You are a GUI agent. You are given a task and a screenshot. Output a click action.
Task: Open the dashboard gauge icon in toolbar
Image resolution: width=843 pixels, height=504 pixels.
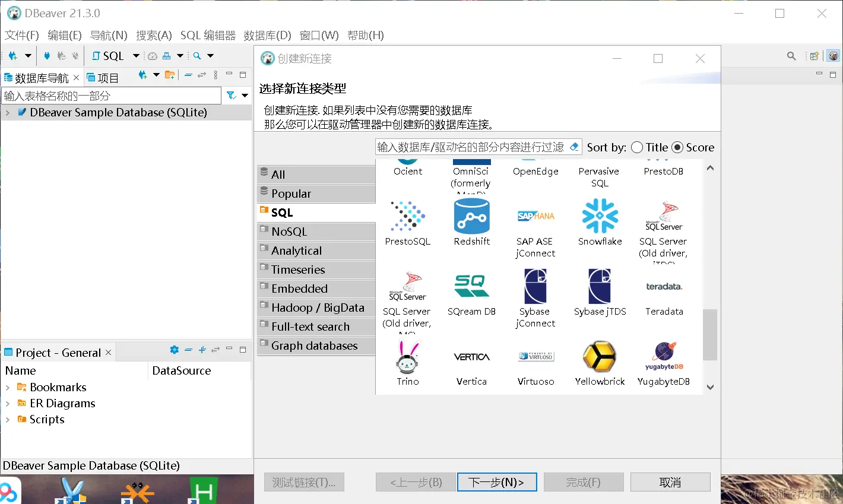(x=153, y=56)
